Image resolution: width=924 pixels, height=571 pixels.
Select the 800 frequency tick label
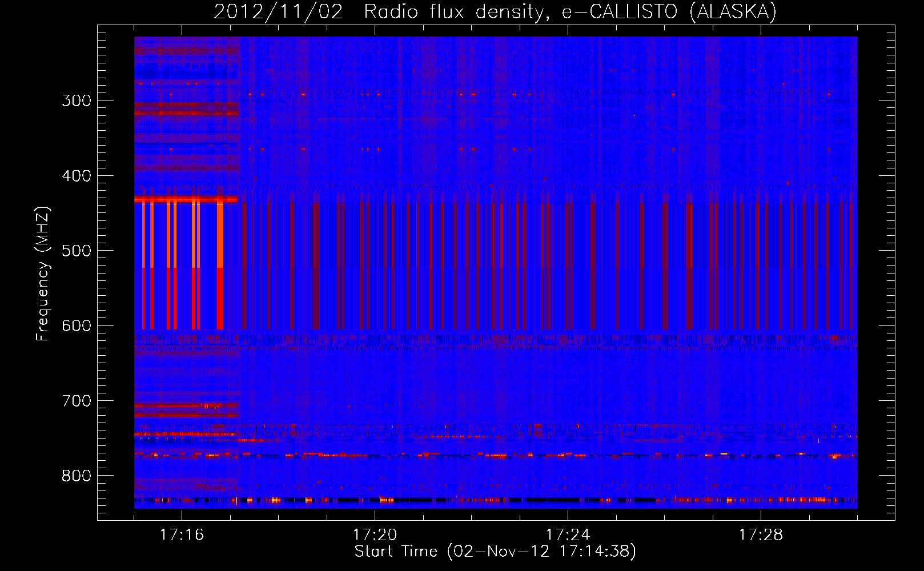pos(77,476)
